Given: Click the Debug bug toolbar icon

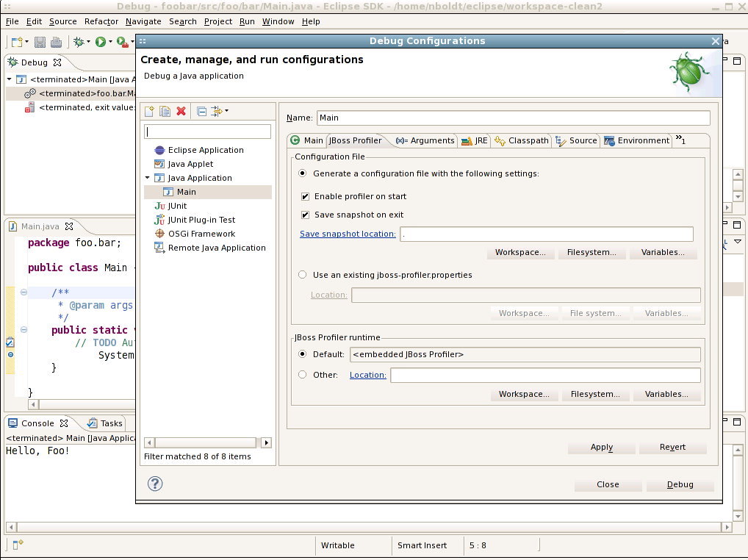Looking at the screenshot, I should click(79, 42).
